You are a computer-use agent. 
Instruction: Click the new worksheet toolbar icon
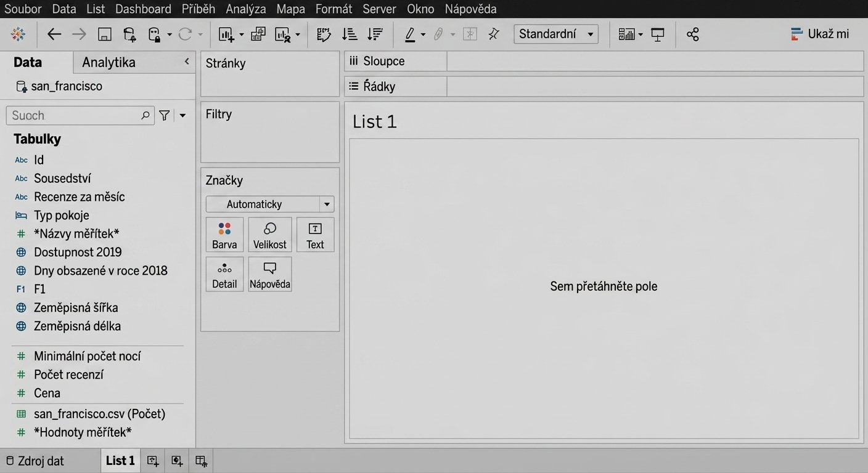point(226,34)
